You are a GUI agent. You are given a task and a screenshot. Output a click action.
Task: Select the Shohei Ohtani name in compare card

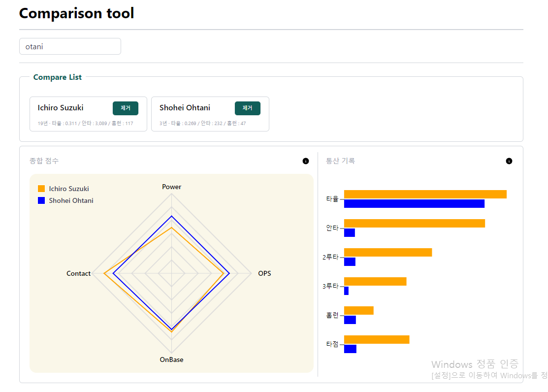point(185,107)
